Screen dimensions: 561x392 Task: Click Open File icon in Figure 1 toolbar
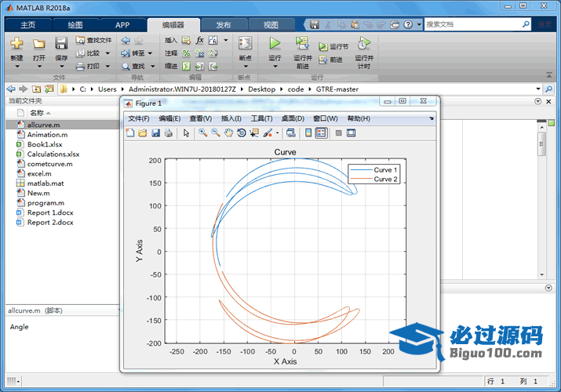143,133
